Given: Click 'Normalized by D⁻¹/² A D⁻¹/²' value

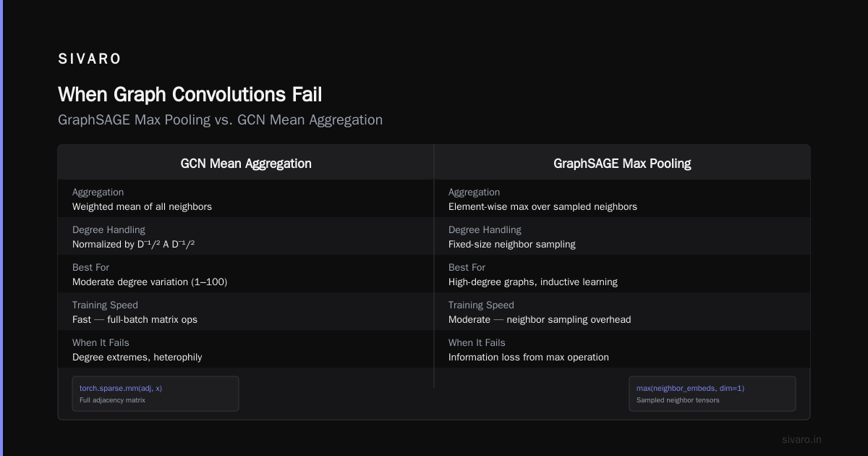Looking at the screenshot, I should 134,245.
